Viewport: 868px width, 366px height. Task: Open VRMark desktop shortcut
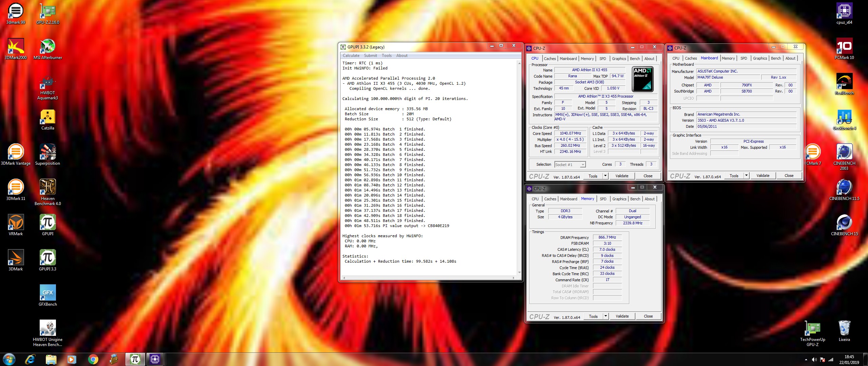(x=16, y=225)
